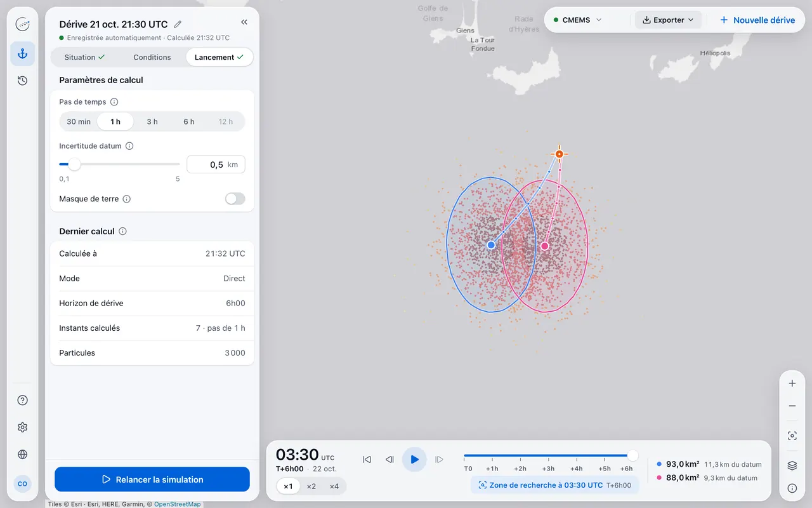This screenshot has width=812, height=508.
Task: Open the Exporter dropdown menu
Action: 668,20
